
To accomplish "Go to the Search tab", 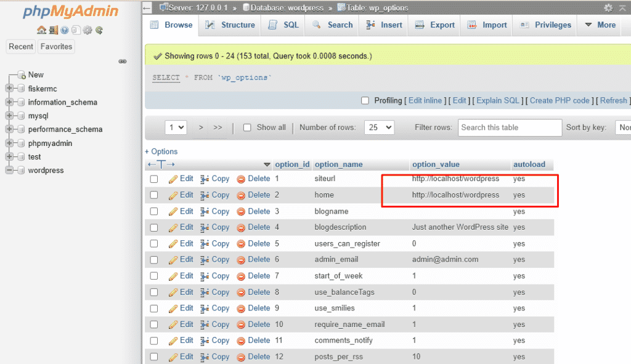I will [333, 25].
